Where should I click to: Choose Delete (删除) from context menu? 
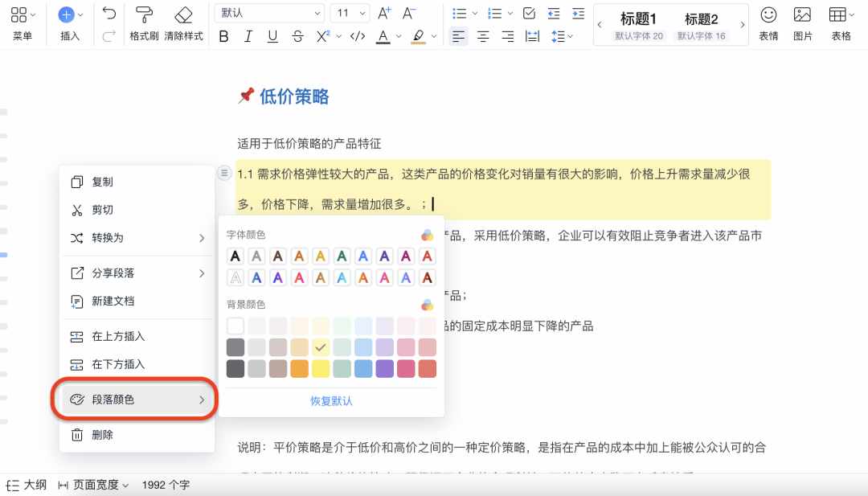[x=102, y=435]
